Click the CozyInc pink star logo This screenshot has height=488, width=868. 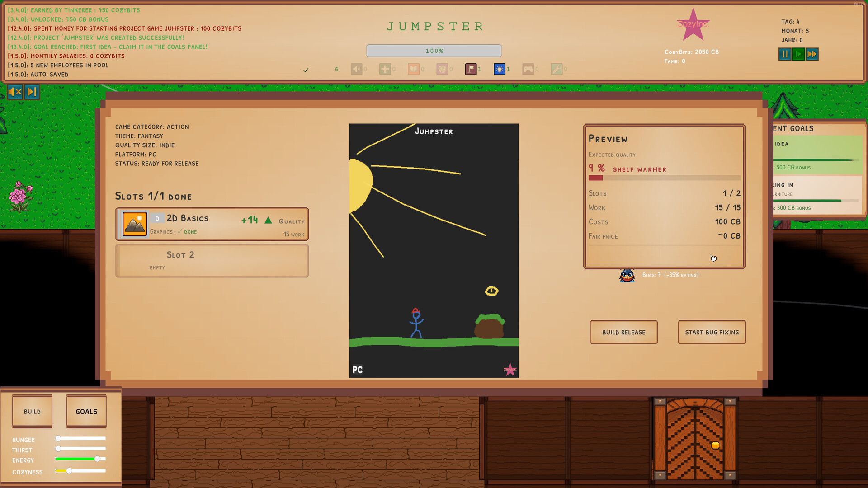(693, 25)
